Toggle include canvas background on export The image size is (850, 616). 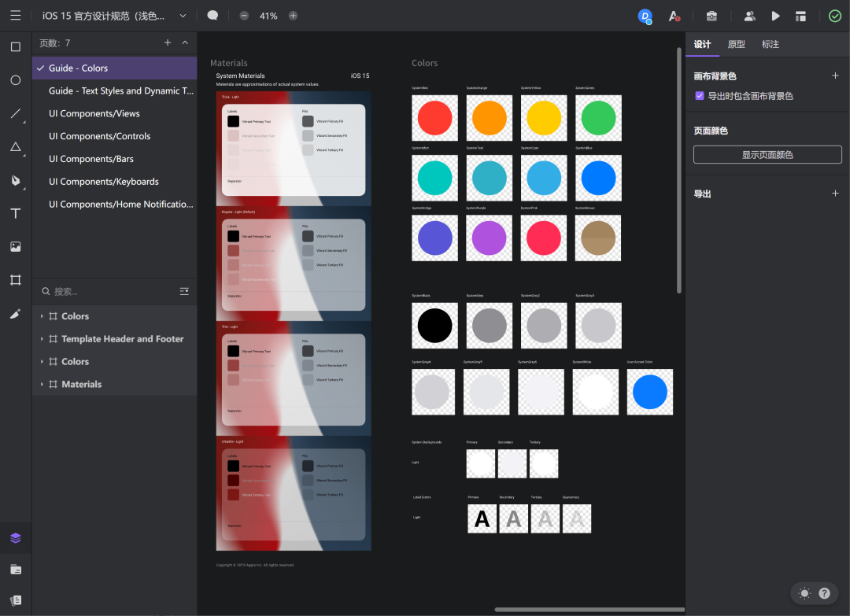pos(700,96)
